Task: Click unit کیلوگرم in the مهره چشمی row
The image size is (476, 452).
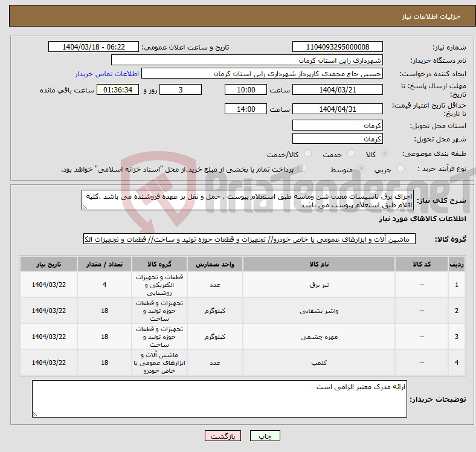Action: [x=215, y=337]
